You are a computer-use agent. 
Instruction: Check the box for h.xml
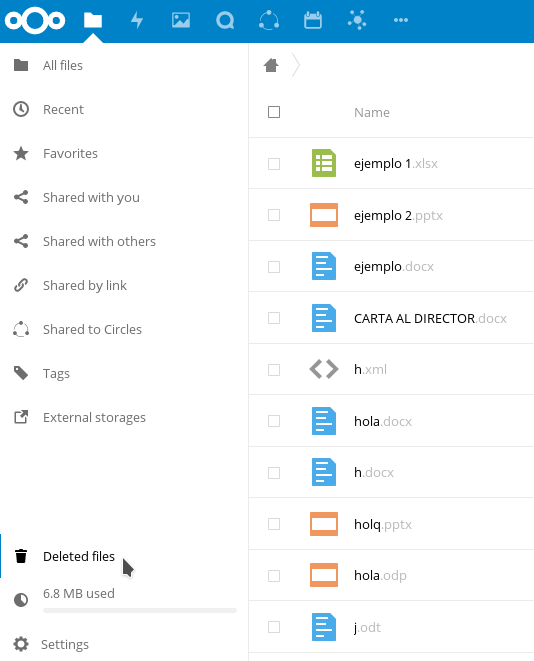pyautogui.click(x=274, y=370)
